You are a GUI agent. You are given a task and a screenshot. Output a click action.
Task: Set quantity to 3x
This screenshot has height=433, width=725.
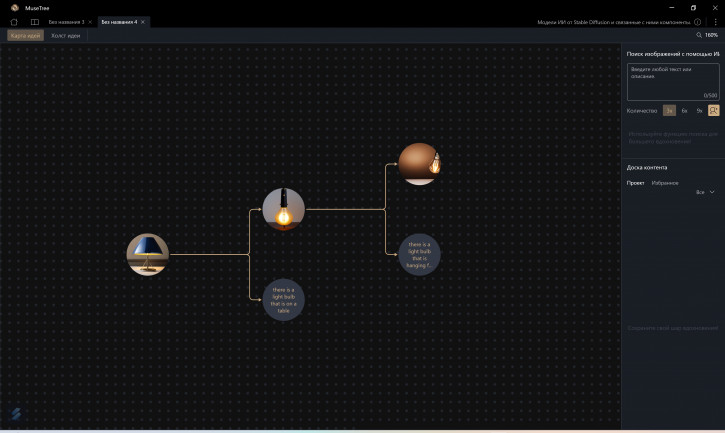coord(669,111)
